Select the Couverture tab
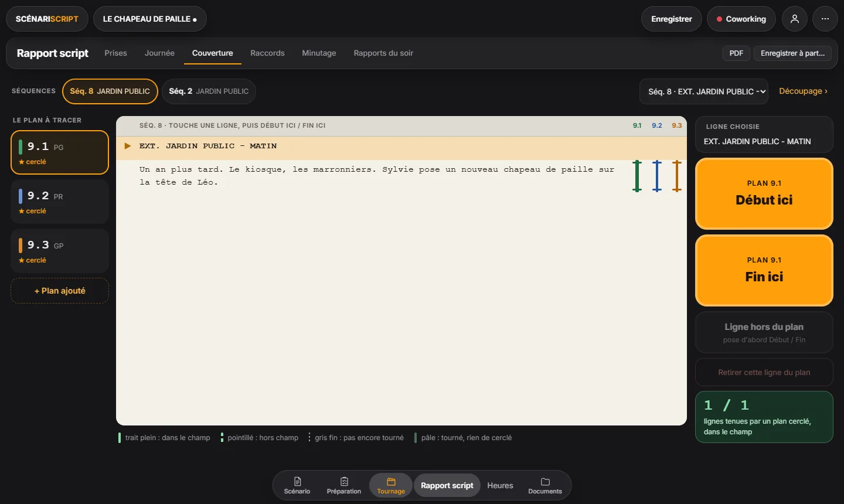 click(213, 53)
